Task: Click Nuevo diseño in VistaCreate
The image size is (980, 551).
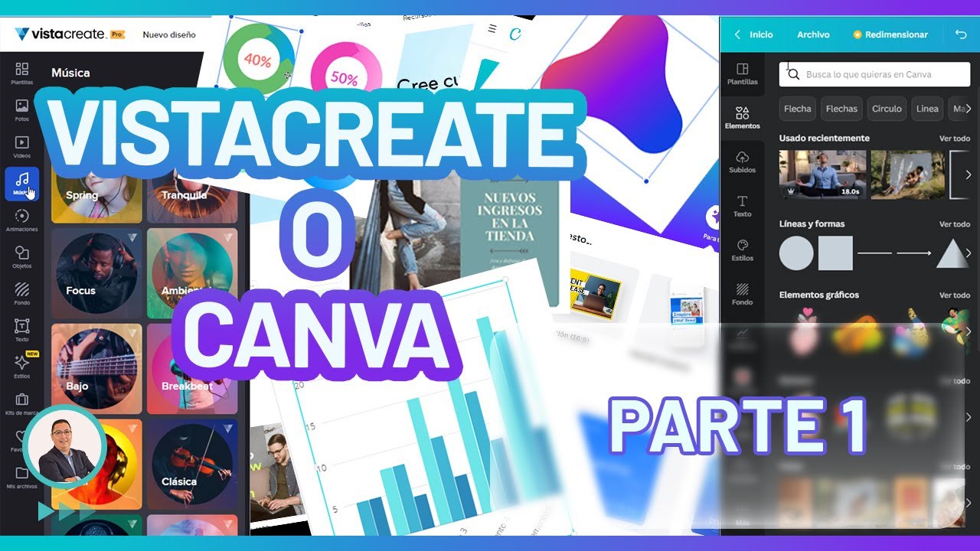Action: [x=169, y=34]
